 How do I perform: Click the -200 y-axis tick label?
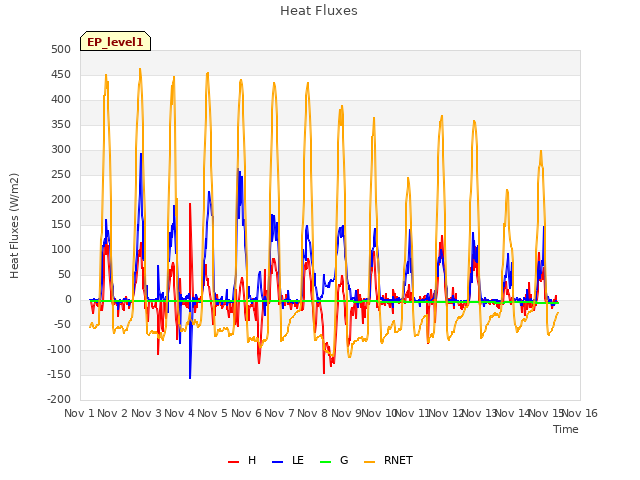click(59, 400)
